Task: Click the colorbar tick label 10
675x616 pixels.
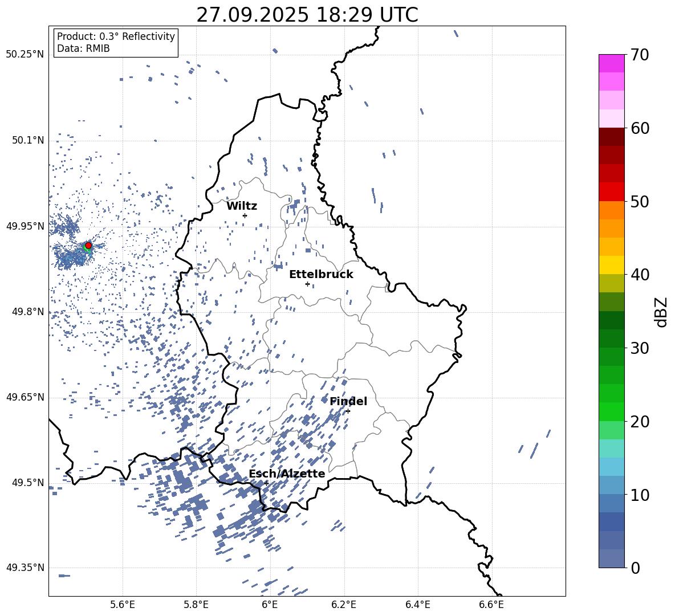Action: point(640,495)
